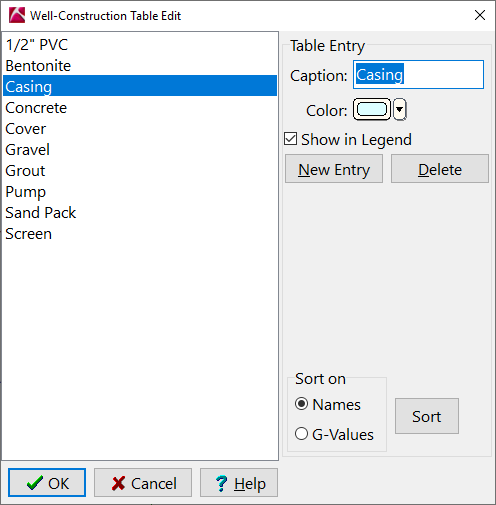Click the Delete button
The image size is (496, 505).
[x=440, y=169]
